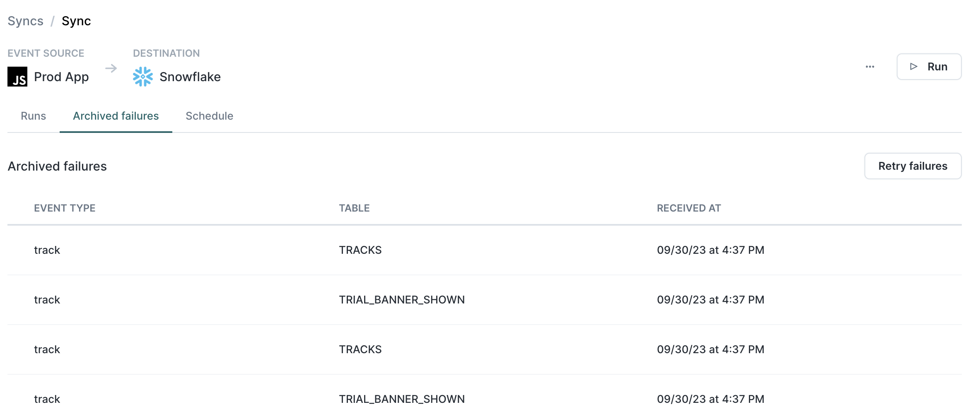The height and width of the screenshot is (419, 980).
Task: Click the Table column header
Action: [354, 208]
